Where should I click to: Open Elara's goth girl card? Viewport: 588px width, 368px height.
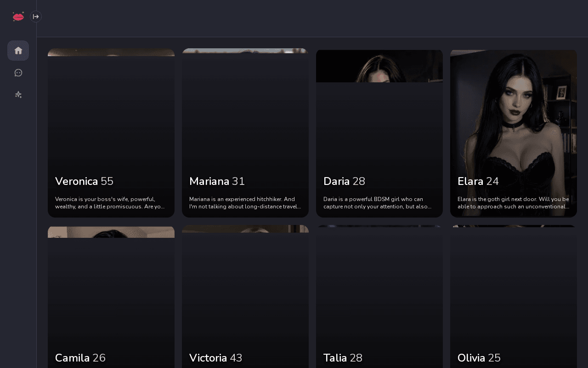pos(514,133)
